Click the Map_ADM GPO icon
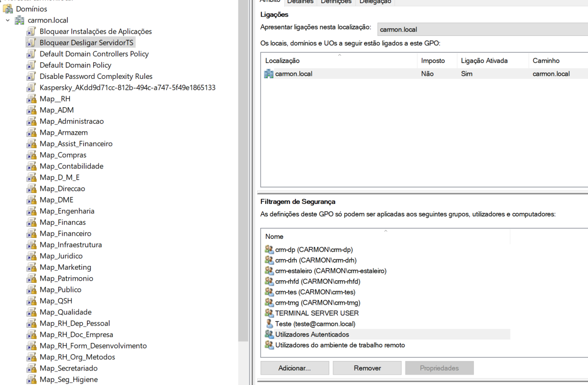The width and height of the screenshot is (588, 385). point(31,110)
